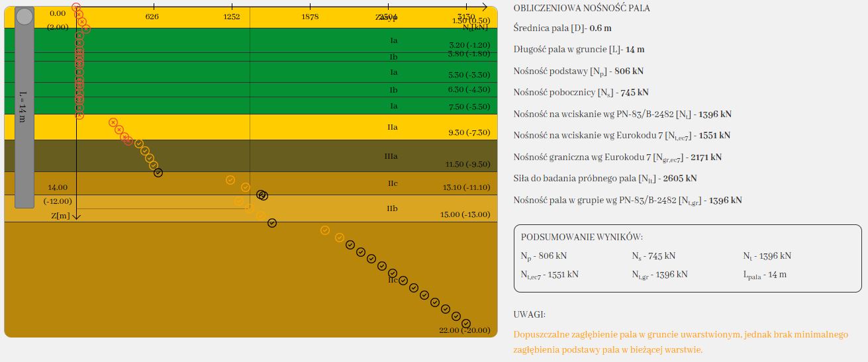Screen dimensions: 868x362
Task: Click the 22.00 (-20.00) depth label
Action: pyautogui.click(x=464, y=330)
